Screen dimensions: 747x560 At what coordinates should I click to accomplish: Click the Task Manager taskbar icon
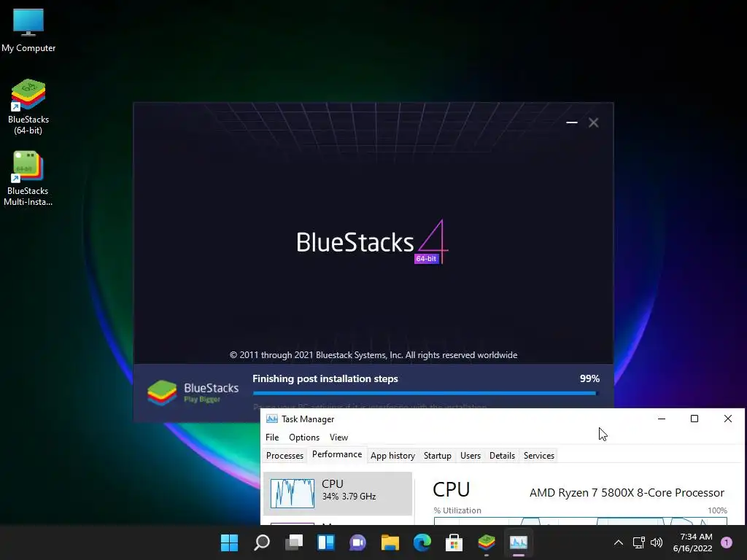click(519, 542)
